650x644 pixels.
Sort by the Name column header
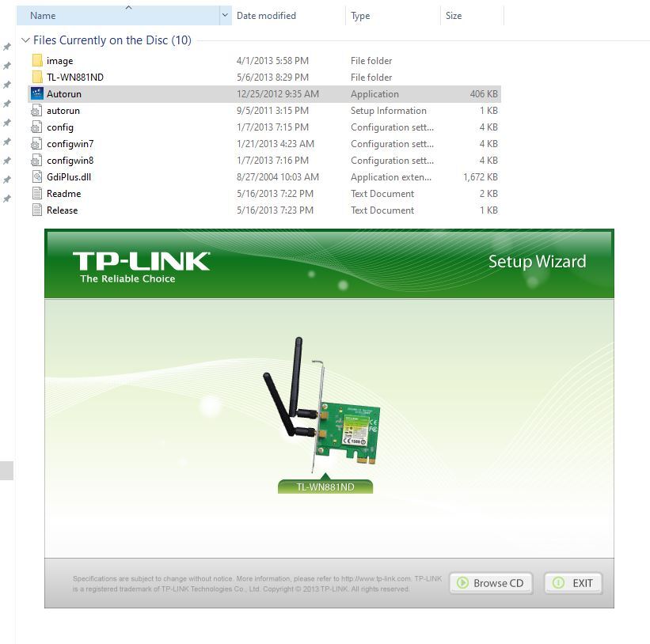pyautogui.click(x=118, y=15)
